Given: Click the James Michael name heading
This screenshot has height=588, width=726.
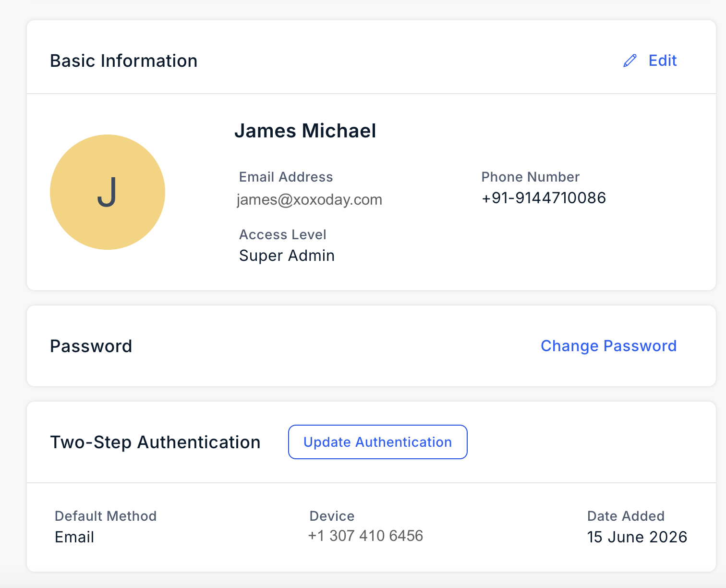Looking at the screenshot, I should coord(305,131).
